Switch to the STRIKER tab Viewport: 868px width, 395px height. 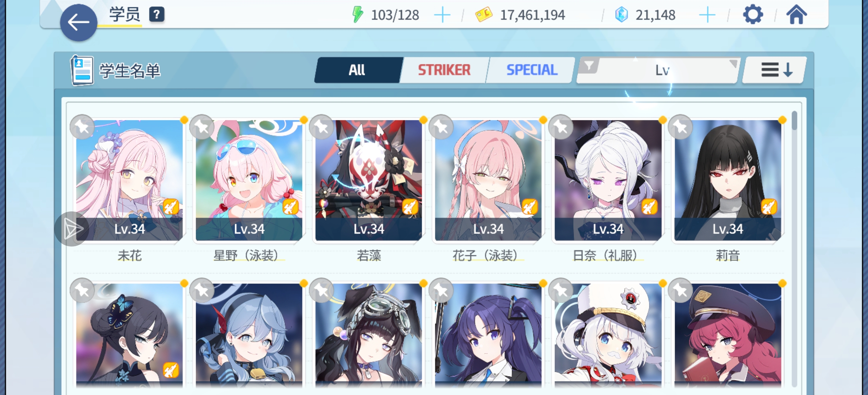444,70
